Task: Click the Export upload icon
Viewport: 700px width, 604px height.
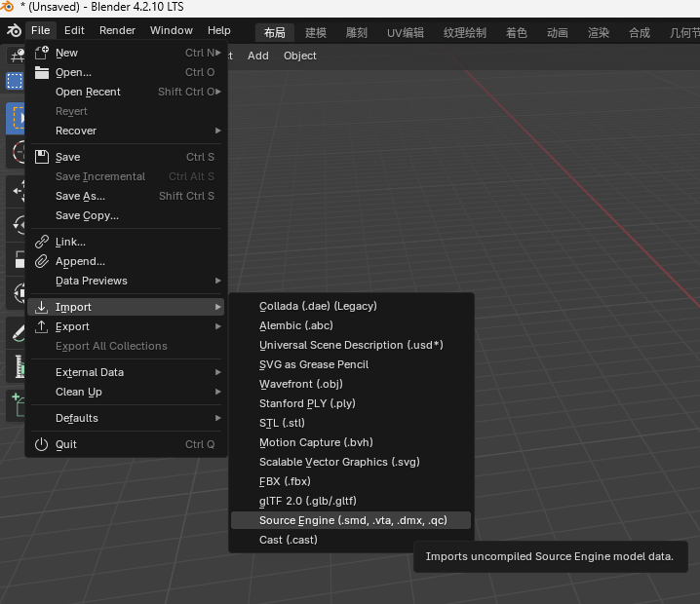Action: [42, 326]
